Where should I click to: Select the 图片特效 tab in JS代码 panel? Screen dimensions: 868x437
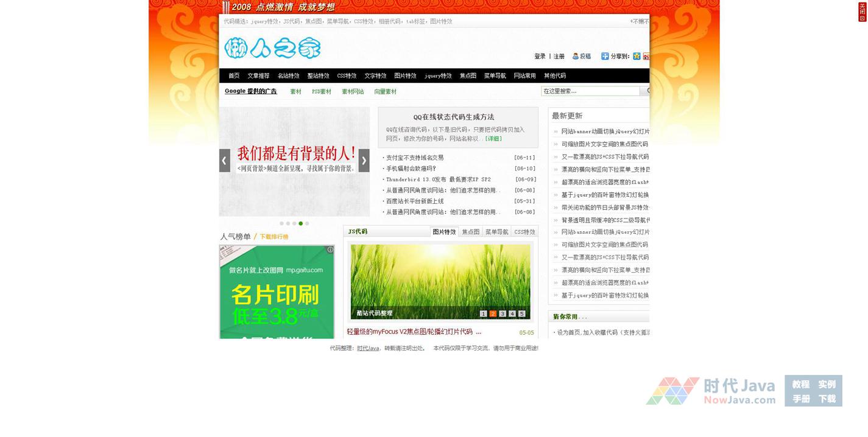click(444, 232)
